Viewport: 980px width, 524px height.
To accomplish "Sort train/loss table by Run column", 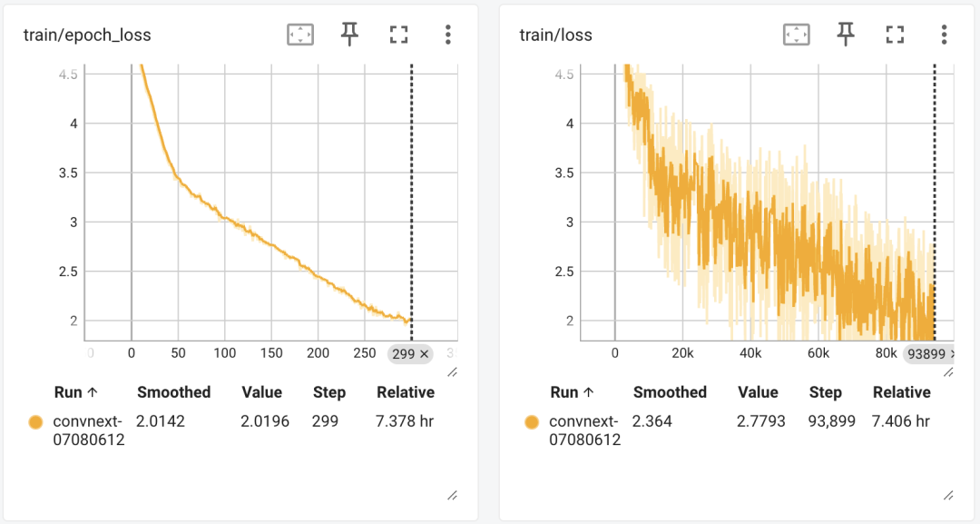I will [x=571, y=392].
